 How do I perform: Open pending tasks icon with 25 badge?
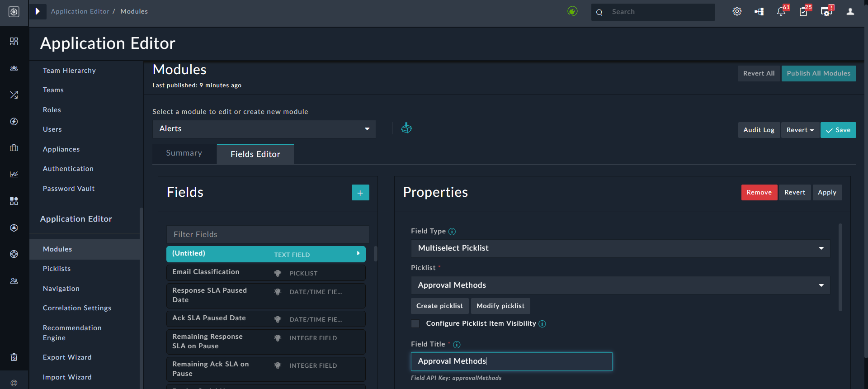point(804,11)
